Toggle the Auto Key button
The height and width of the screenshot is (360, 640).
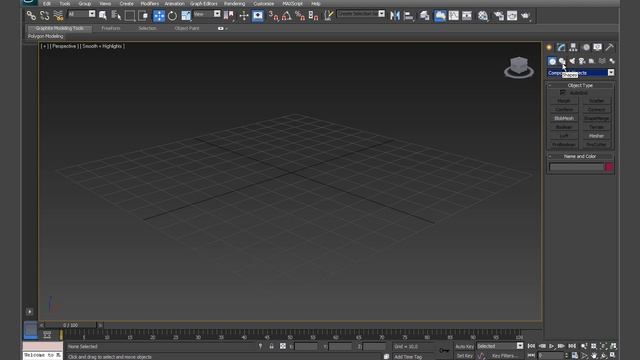[464, 347]
